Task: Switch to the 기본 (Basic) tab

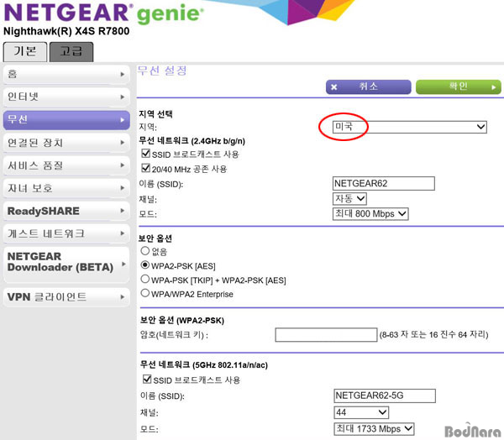Action: pos(25,51)
